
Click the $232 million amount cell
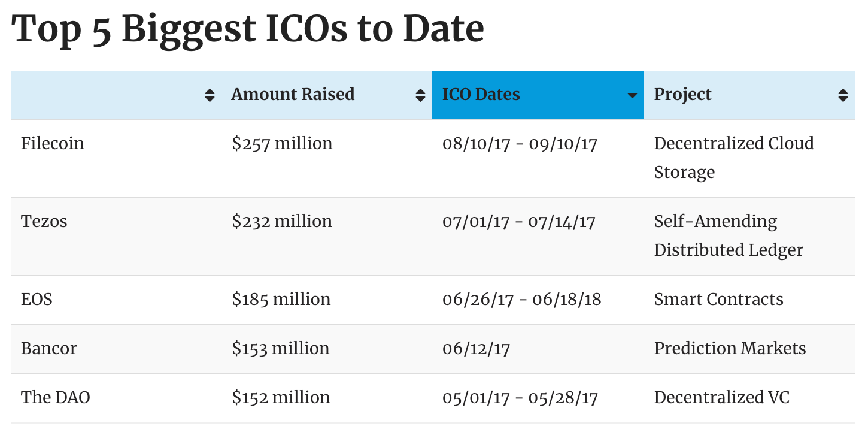(x=282, y=222)
